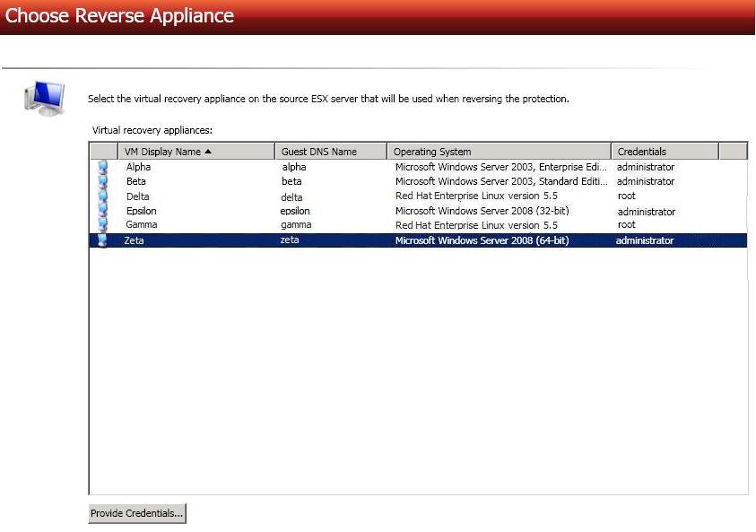Click Delta's root credentials cell
Viewport: 756px width, 532px height.
pos(627,196)
